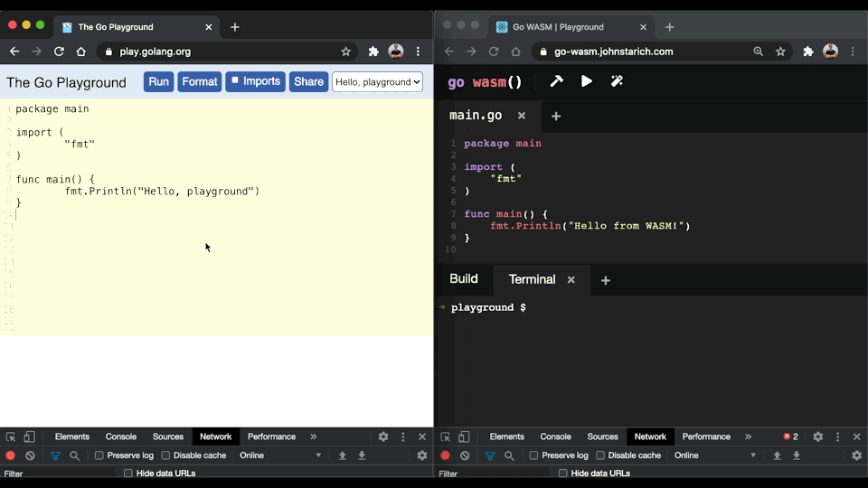Click the Share button in Go Playground
Screen dimensions: 868x488
(308, 82)
